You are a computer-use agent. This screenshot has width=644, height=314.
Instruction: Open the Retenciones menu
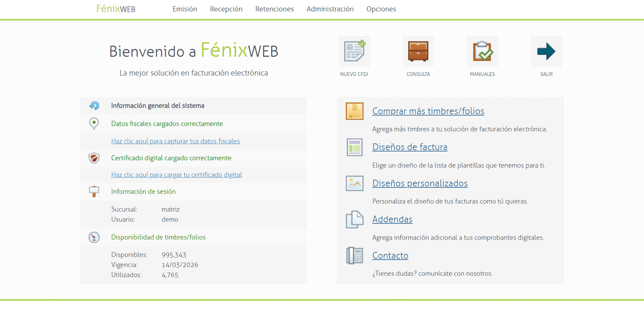point(275,9)
